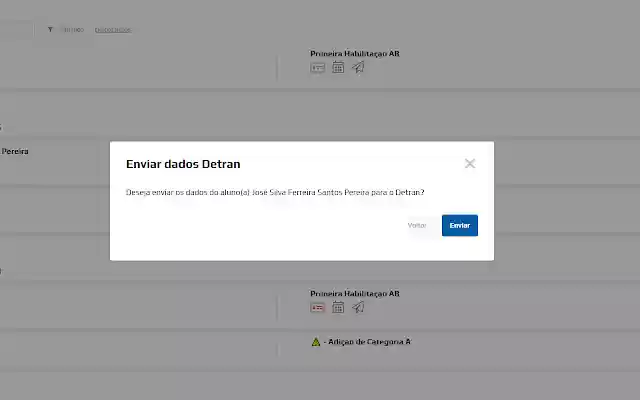640x400 pixels.
Task: Click top Primeira Habilitação AB heading
Action: tap(355, 53)
